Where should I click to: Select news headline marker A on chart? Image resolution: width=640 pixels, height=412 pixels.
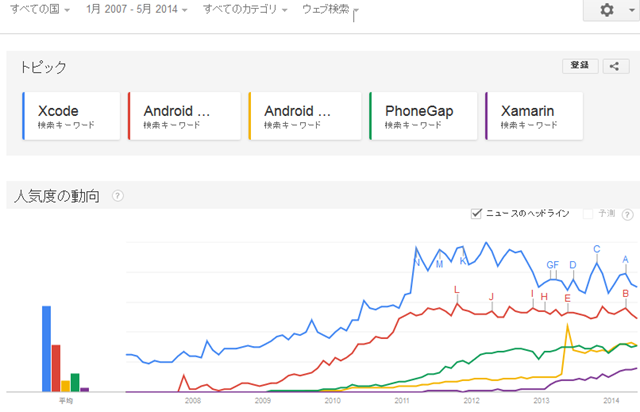click(x=625, y=260)
